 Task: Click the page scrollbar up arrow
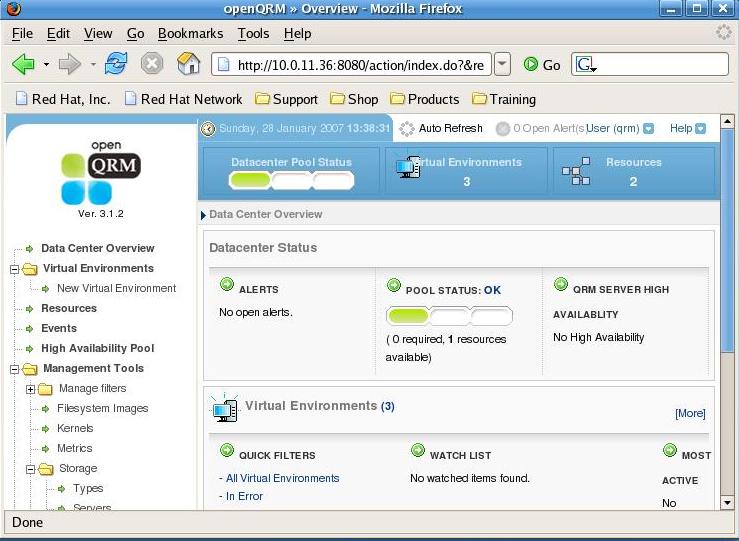(727, 121)
